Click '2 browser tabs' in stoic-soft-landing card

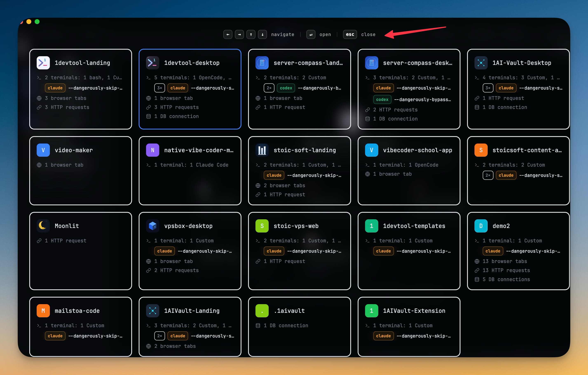pyautogui.click(x=285, y=186)
